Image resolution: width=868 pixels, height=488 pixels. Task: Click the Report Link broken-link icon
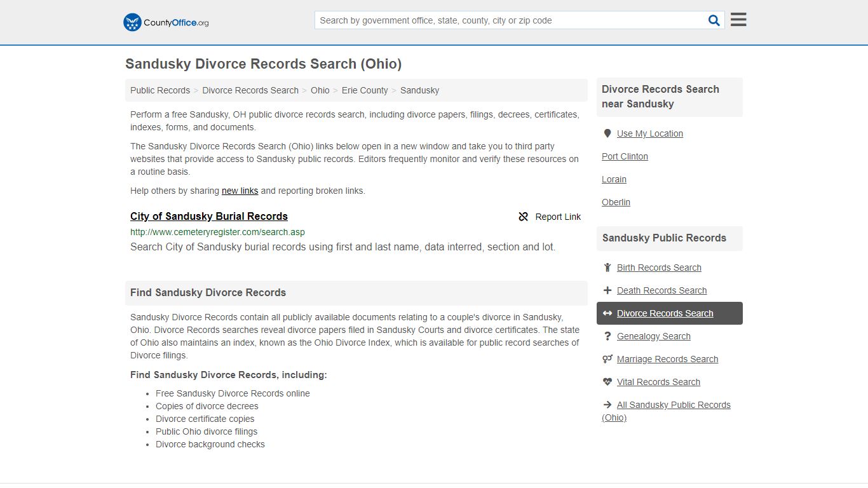524,217
